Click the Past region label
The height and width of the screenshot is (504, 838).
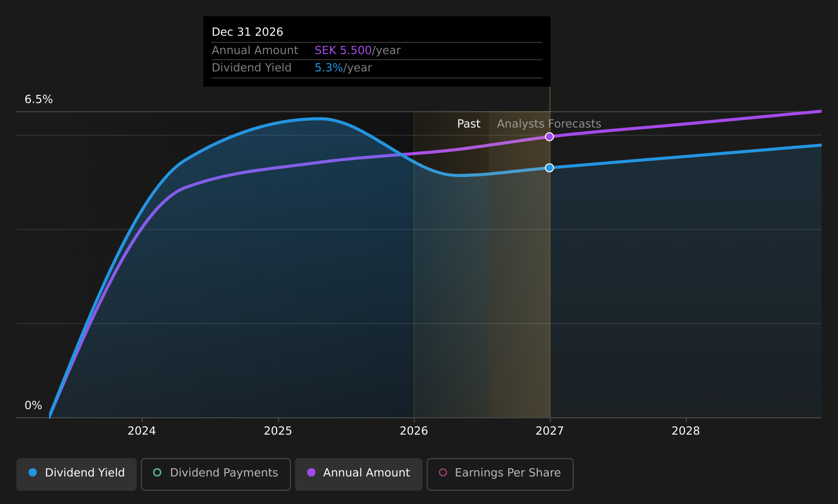(x=469, y=124)
